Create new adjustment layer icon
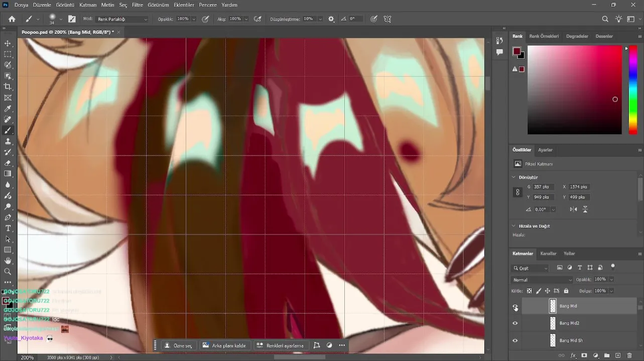Viewport: 644px width, 361px height. (x=595, y=355)
